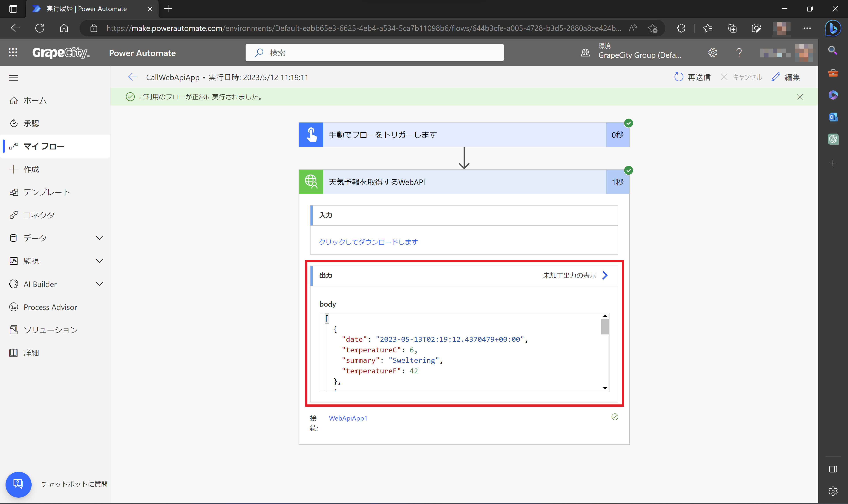Click the browser refresh button
Viewport: 848px width, 504px height.
pyautogui.click(x=40, y=28)
